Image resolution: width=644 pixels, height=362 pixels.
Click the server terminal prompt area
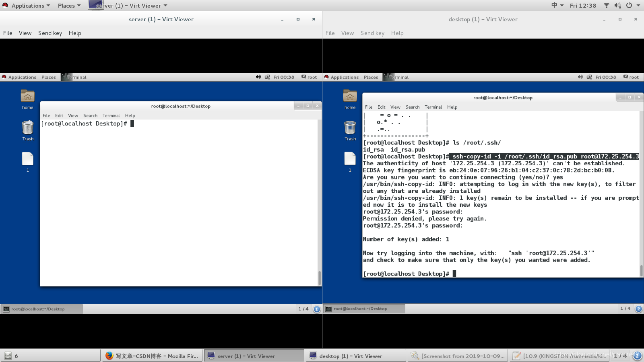pyautogui.click(x=87, y=123)
